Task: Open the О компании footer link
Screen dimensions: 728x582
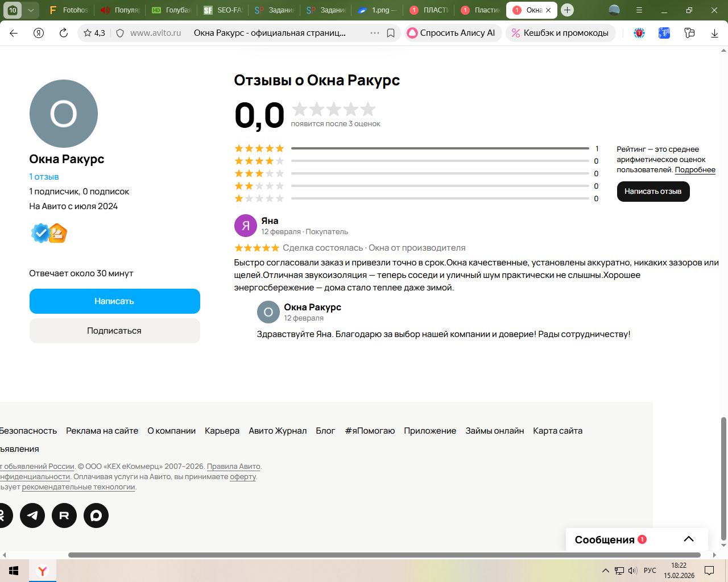Action: (x=172, y=431)
